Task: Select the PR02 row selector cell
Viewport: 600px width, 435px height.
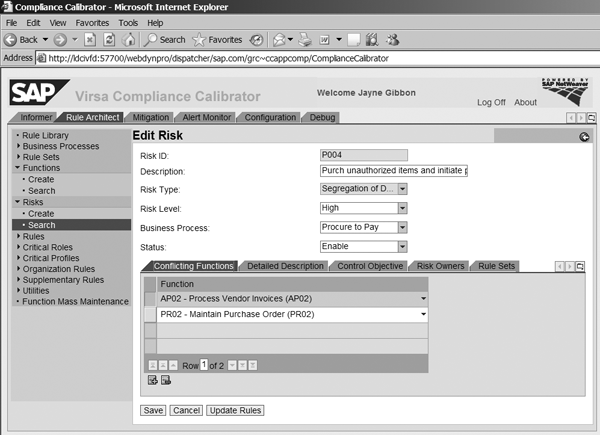Action: click(x=150, y=314)
